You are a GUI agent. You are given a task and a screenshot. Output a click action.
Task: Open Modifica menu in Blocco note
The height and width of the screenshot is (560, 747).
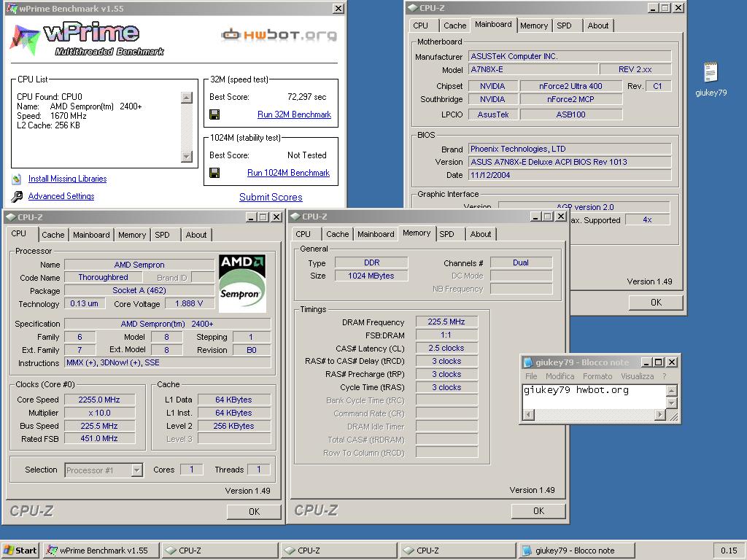pyautogui.click(x=560, y=376)
